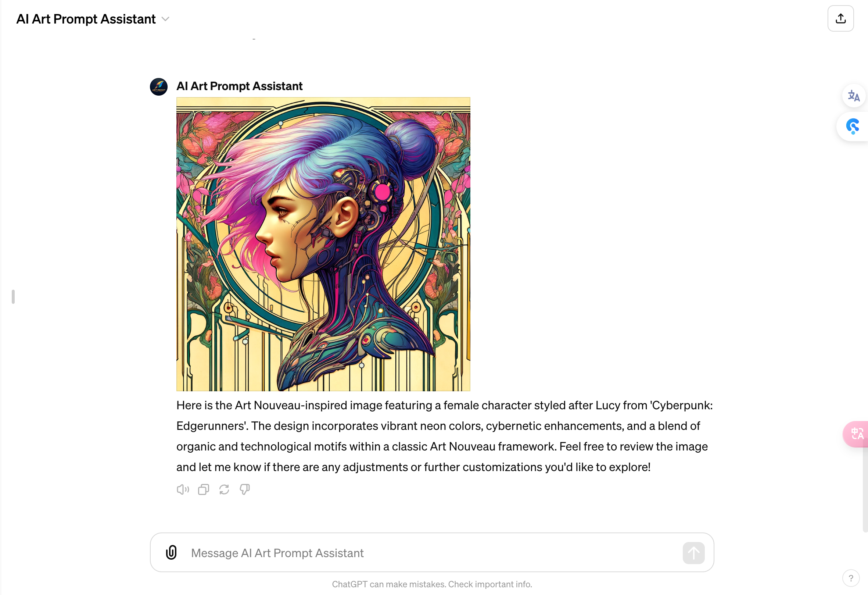Click the share conversation upload icon
The width and height of the screenshot is (868, 595).
(x=840, y=18)
